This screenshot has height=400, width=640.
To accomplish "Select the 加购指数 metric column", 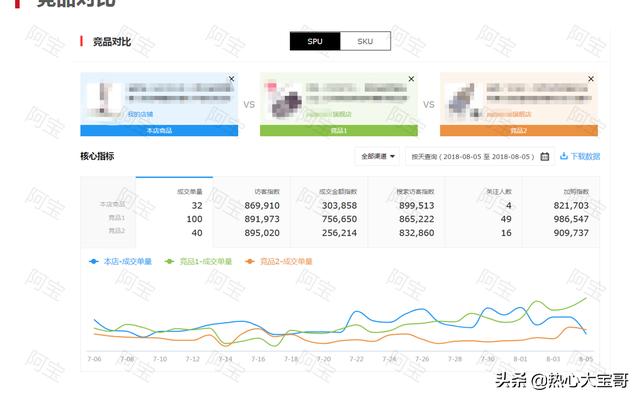I will pyautogui.click(x=576, y=190).
